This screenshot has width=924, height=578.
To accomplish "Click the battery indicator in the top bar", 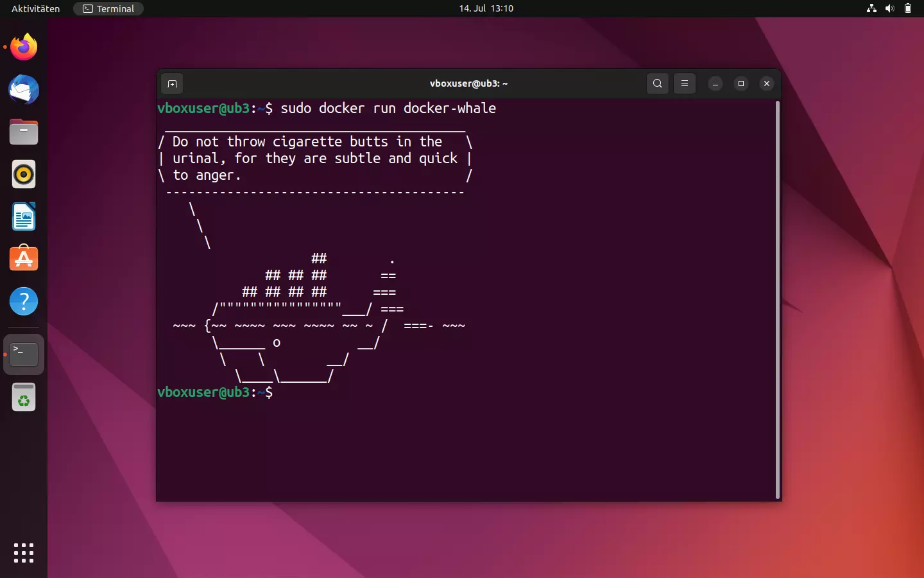I will 909,8.
